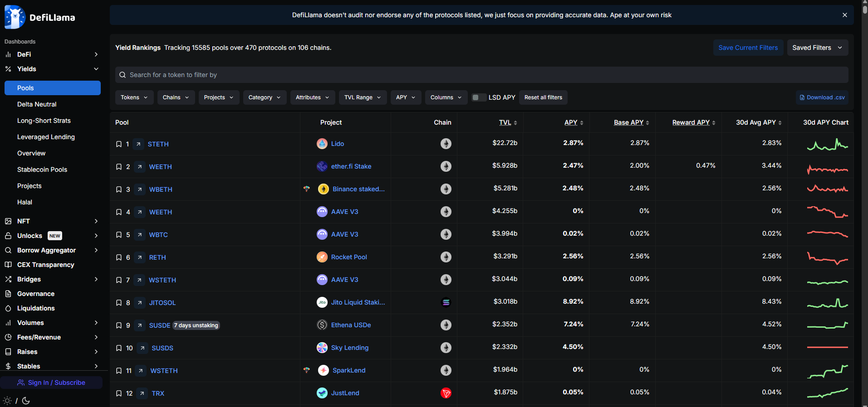Open the Category filter dropdown

(265, 97)
